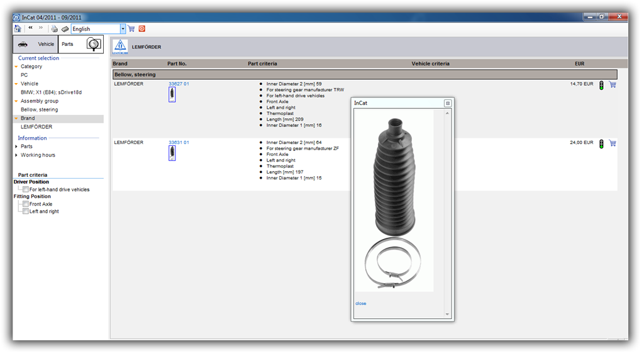The width and height of the screenshot is (644, 356).
Task: Click the Part No. column header
Action: 177,64
